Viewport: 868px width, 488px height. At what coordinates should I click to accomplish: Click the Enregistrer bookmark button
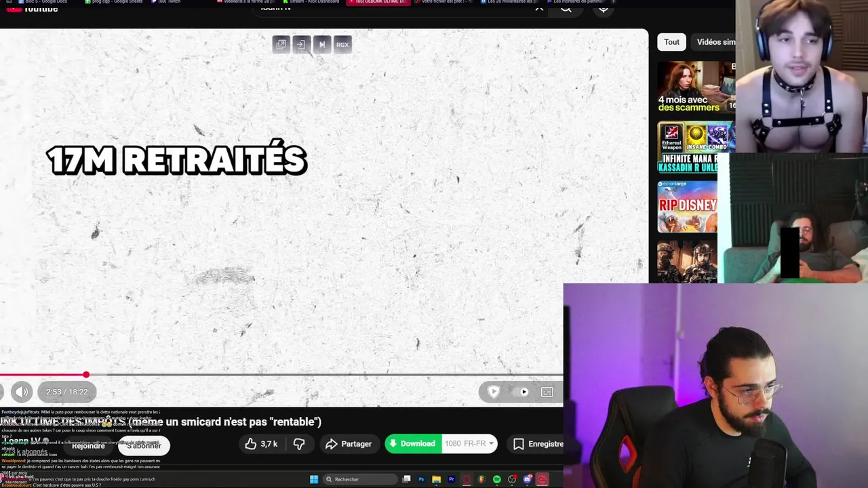click(536, 444)
